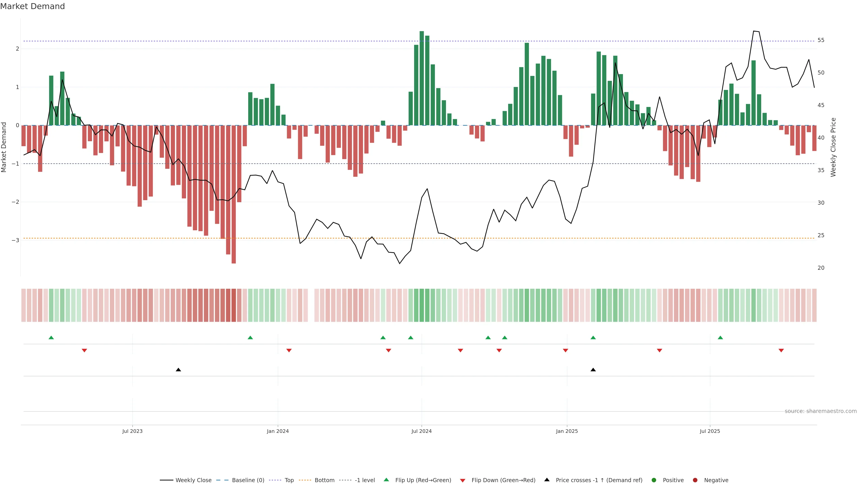Click the last red flip-down triangle marker
Viewport: 868px width, 488px height.
(x=781, y=350)
